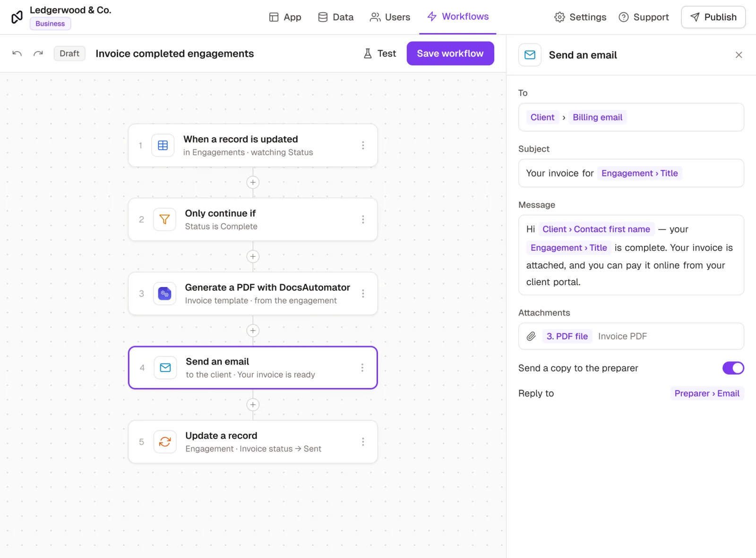Screen dimensions: 756x558
Task: Click the Business plan badge
Action: [x=50, y=24]
